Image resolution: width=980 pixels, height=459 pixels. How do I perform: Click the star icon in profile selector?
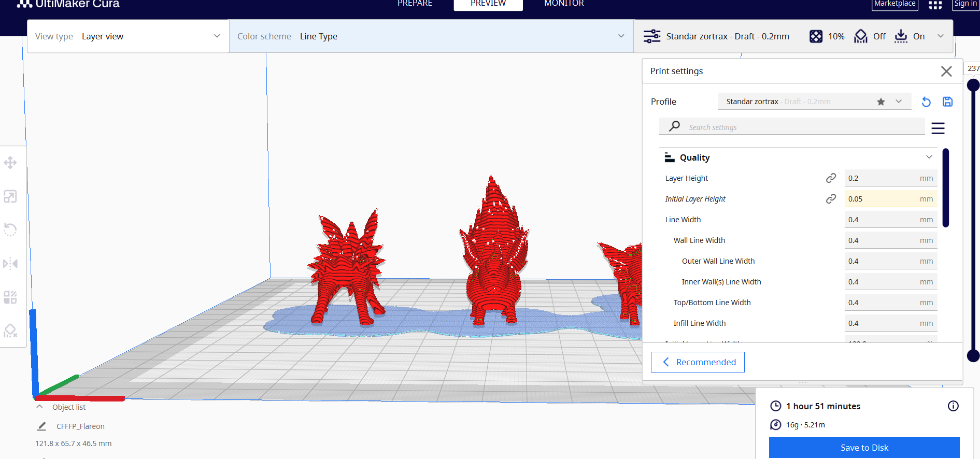(x=881, y=102)
